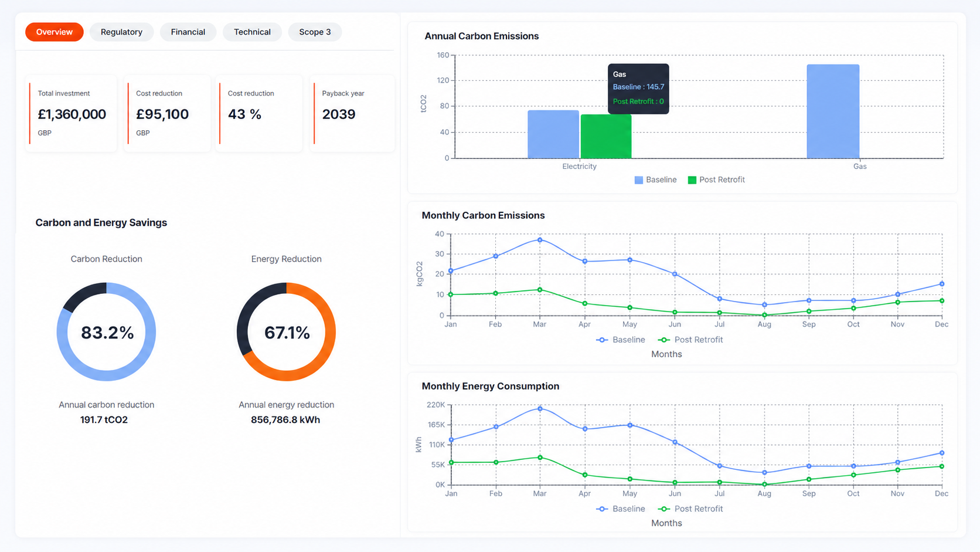Image resolution: width=980 pixels, height=552 pixels.
Task: Click the March baseline point in Monthly Carbon Emissions
Action: 540,240
